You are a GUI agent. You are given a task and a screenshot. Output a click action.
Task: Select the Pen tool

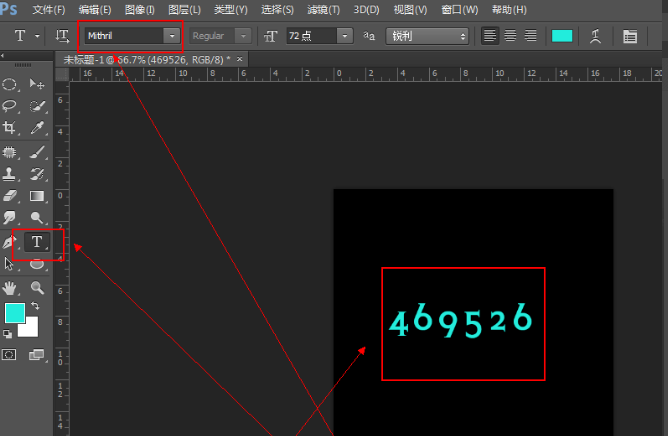(9, 242)
